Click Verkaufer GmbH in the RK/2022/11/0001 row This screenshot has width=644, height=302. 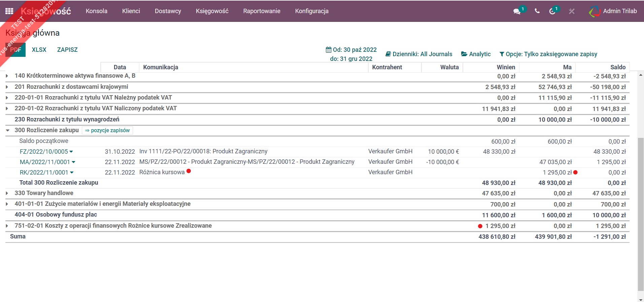pos(390,172)
